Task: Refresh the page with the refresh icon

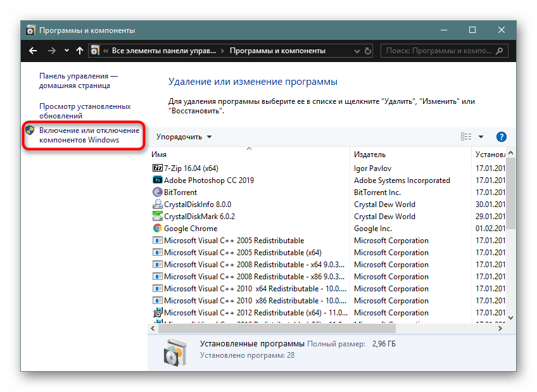Action: 368,51
